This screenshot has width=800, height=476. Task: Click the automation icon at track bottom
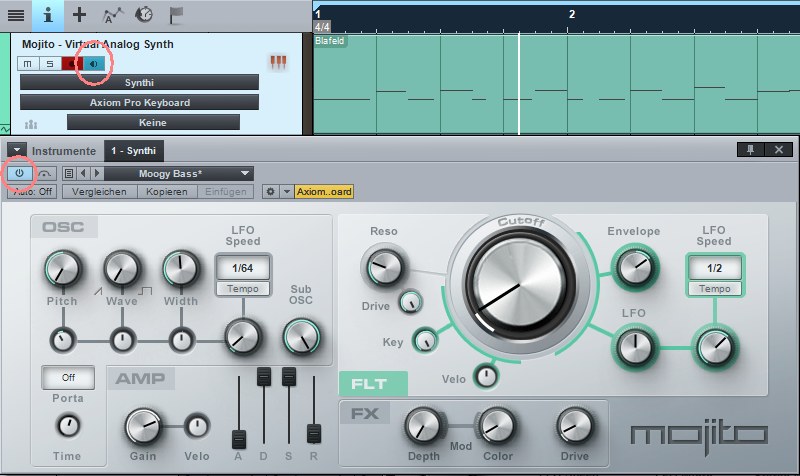click(x=5, y=129)
